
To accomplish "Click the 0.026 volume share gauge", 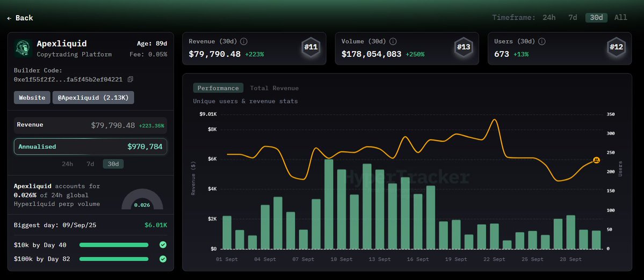I will [x=142, y=200].
